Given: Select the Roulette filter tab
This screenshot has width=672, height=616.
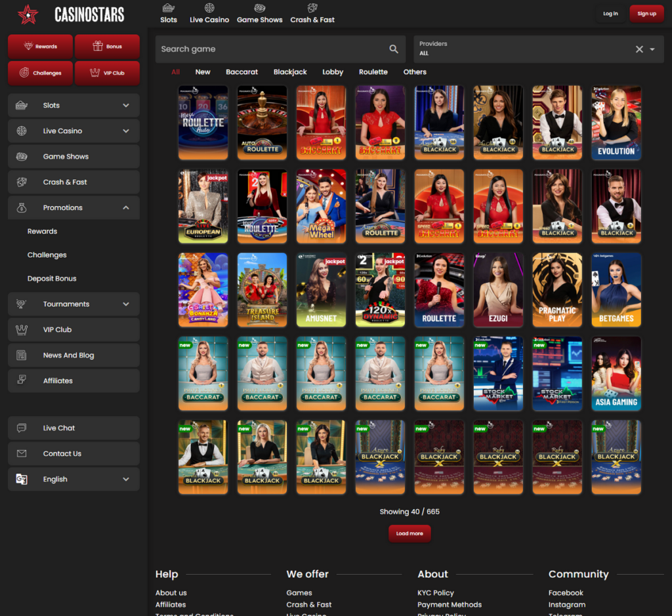Looking at the screenshot, I should click(373, 72).
